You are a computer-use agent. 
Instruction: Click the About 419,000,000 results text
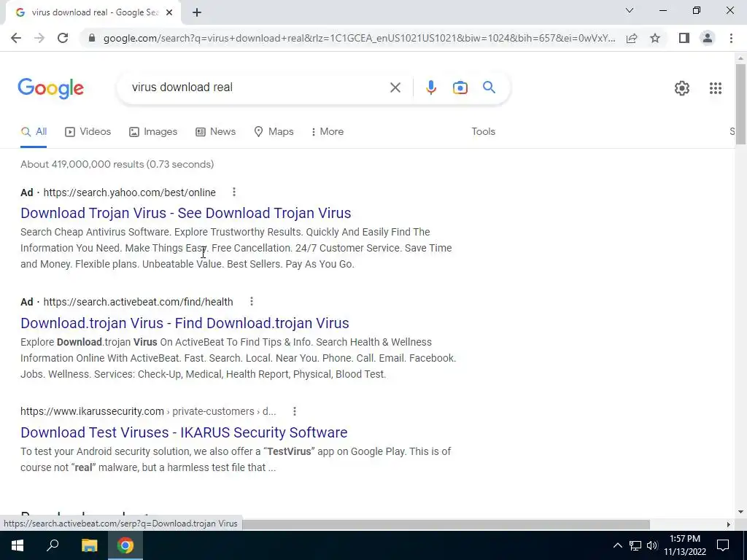point(117,164)
